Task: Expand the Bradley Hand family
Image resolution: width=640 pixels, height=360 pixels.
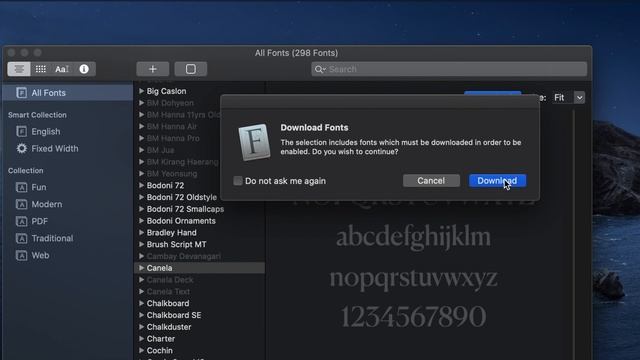Action: click(x=141, y=233)
